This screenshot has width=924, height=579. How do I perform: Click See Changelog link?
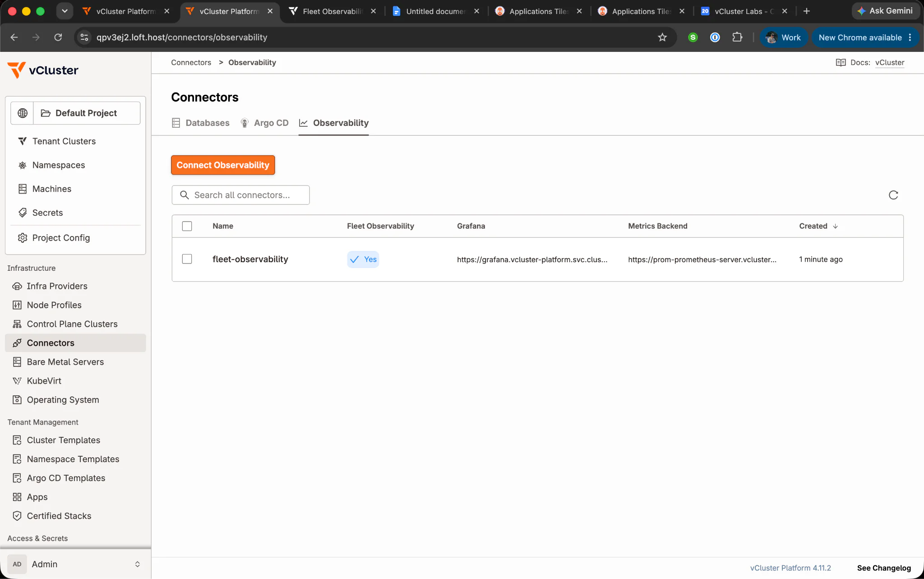pyautogui.click(x=884, y=568)
